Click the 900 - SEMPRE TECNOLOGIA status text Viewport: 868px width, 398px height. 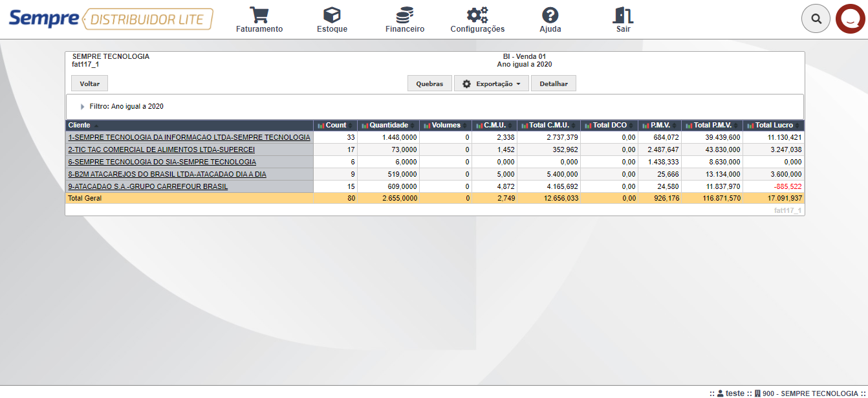pyautogui.click(x=809, y=393)
